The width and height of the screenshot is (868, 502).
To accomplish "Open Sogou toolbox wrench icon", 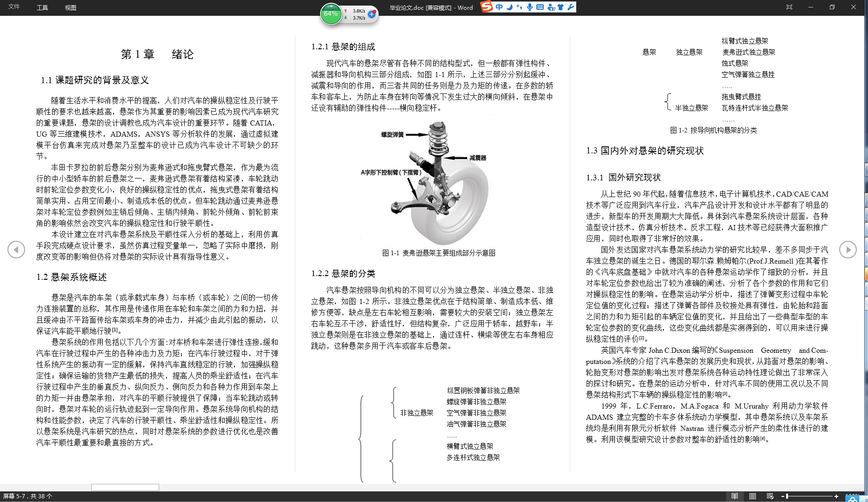I will [570, 7].
